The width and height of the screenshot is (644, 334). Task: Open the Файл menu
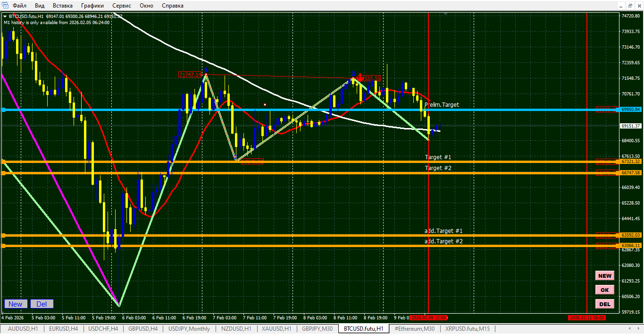(x=20, y=6)
